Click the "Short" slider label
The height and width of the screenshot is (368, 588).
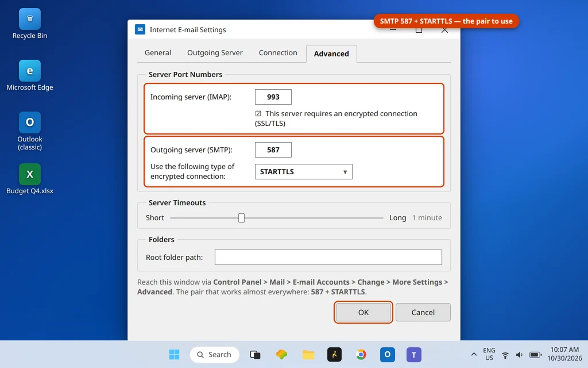tap(155, 218)
